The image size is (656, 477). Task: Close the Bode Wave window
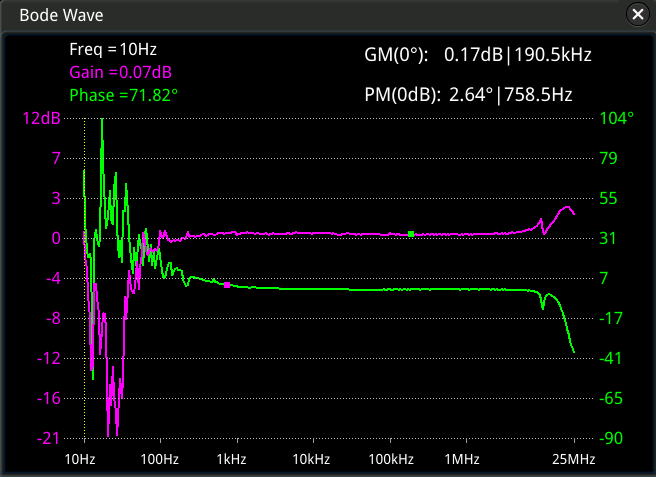coord(638,15)
